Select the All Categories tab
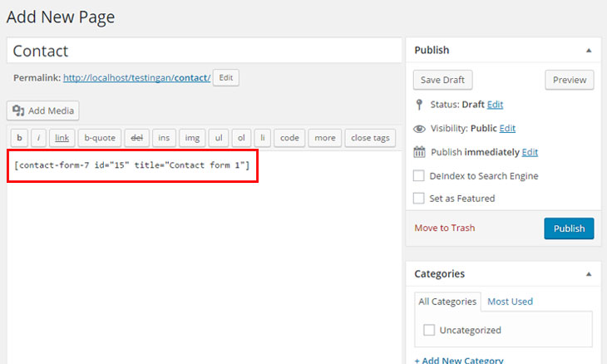 [447, 302]
